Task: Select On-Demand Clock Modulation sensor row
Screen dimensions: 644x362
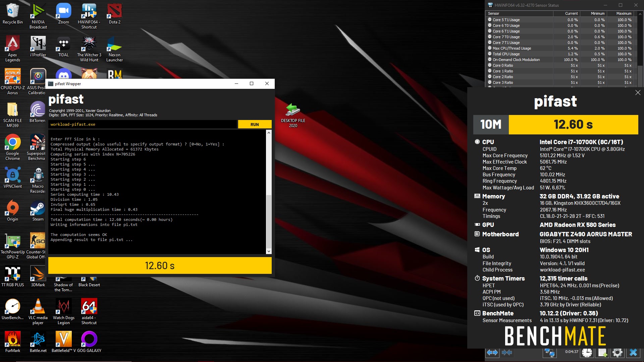Action: pos(561,60)
